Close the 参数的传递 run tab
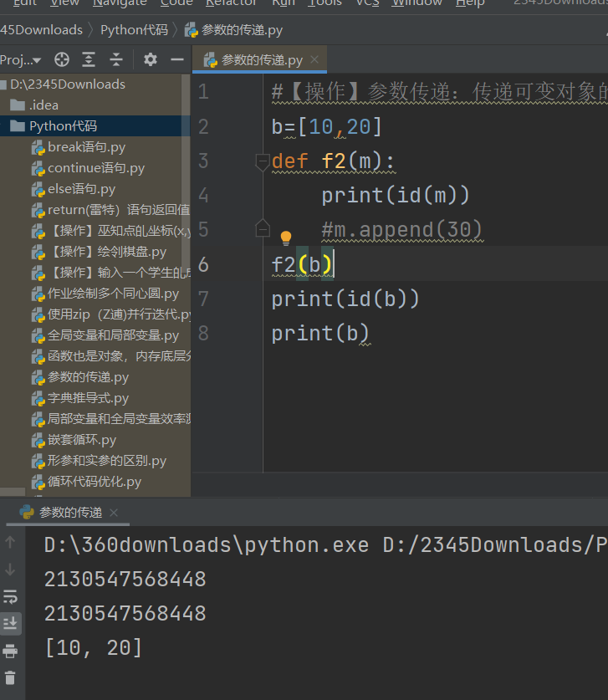Screen dimensions: 608x700 [114, 513]
